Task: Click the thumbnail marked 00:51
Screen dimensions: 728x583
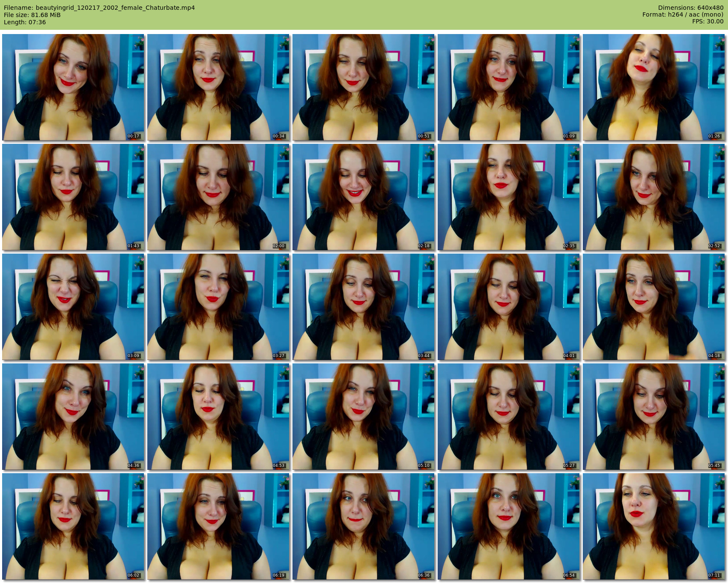Action: point(364,87)
